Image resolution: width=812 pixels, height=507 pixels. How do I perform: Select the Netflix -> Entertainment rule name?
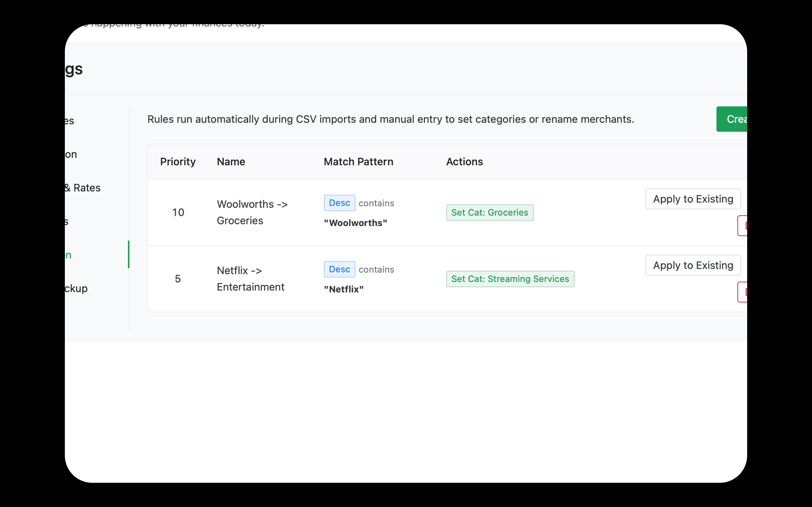250,278
